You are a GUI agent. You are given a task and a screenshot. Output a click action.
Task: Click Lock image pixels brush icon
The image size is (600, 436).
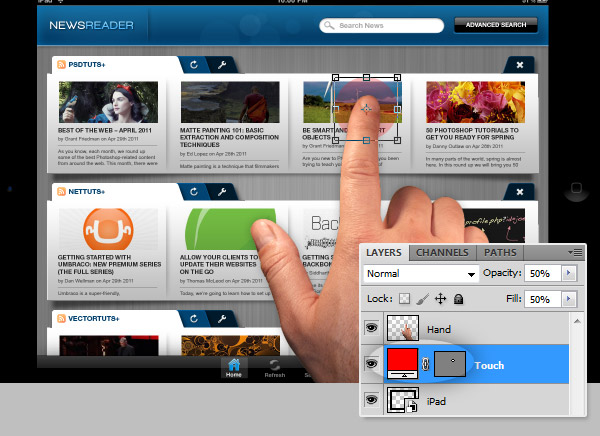coord(422,299)
